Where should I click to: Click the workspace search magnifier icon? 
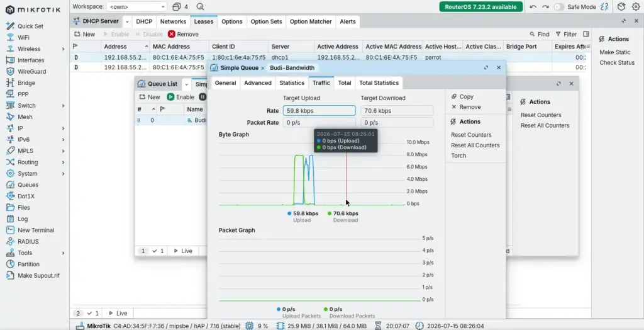200,6
